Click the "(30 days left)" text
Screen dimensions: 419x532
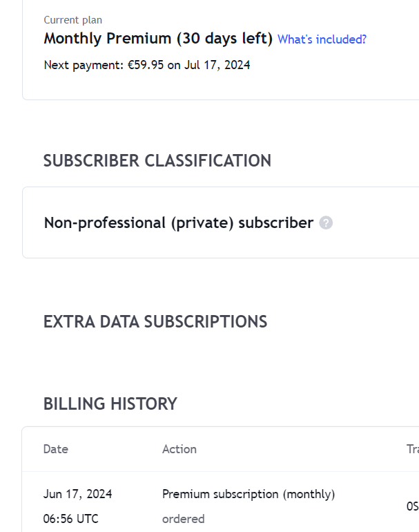pos(224,38)
